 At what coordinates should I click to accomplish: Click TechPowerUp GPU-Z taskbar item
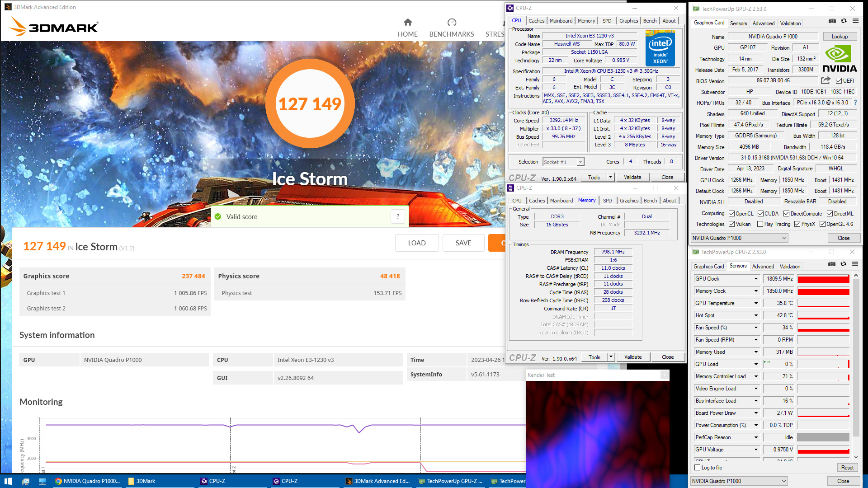coord(450,481)
